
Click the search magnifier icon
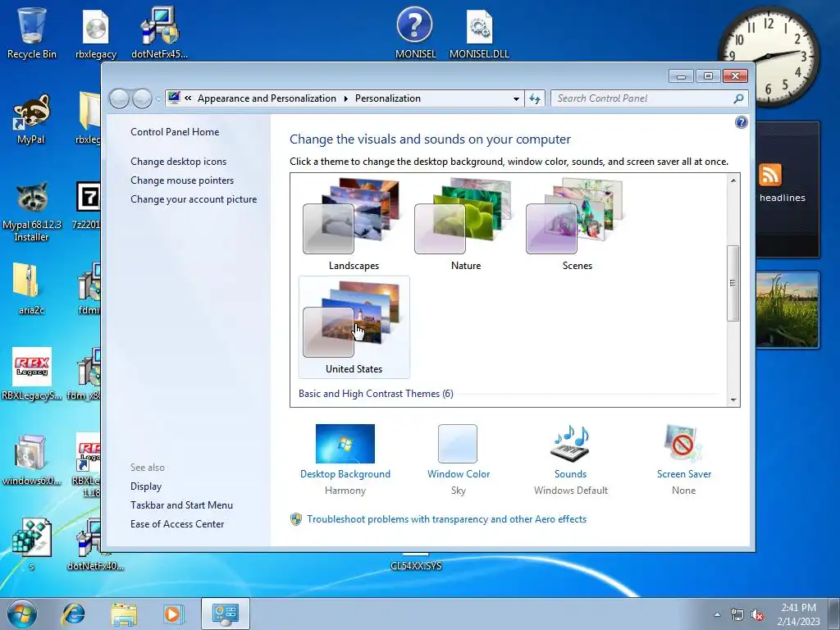coord(739,98)
